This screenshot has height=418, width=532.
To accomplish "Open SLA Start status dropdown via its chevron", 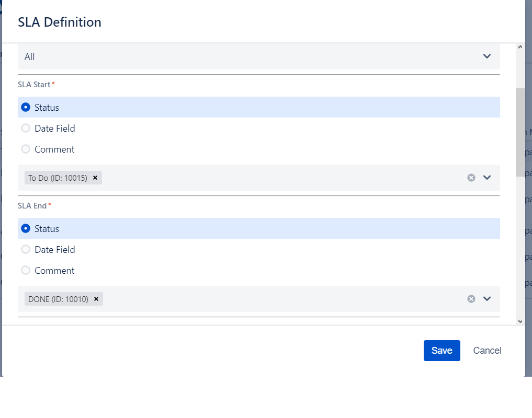I will [x=487, y=178].
